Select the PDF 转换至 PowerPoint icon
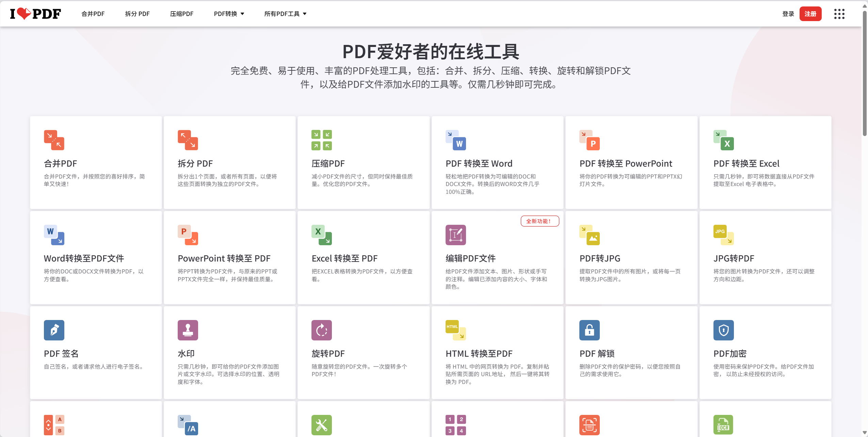 tap(590, 140)
